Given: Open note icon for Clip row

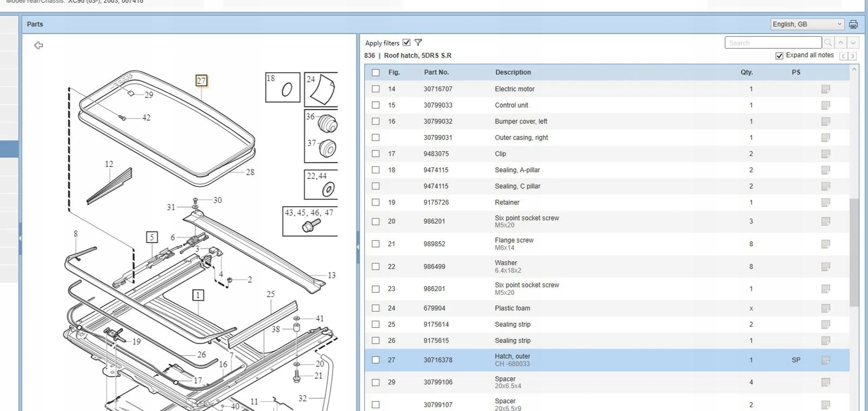Looking at the screenshot, I should [826, 154].
